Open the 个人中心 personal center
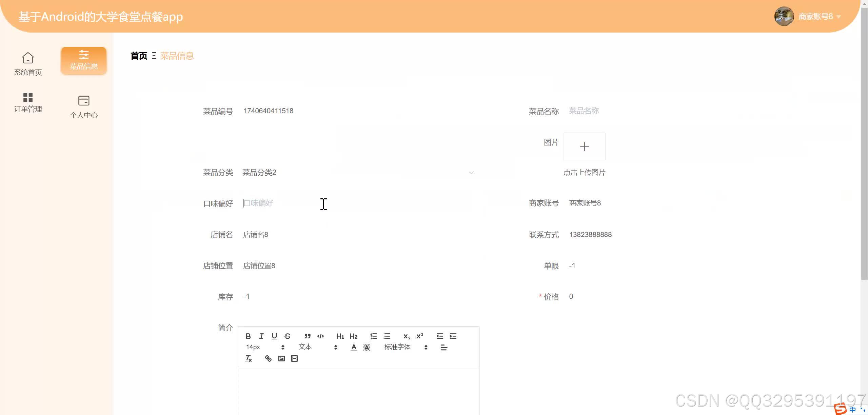This screenshot has width=868, height=415. (x=84, y=106)
